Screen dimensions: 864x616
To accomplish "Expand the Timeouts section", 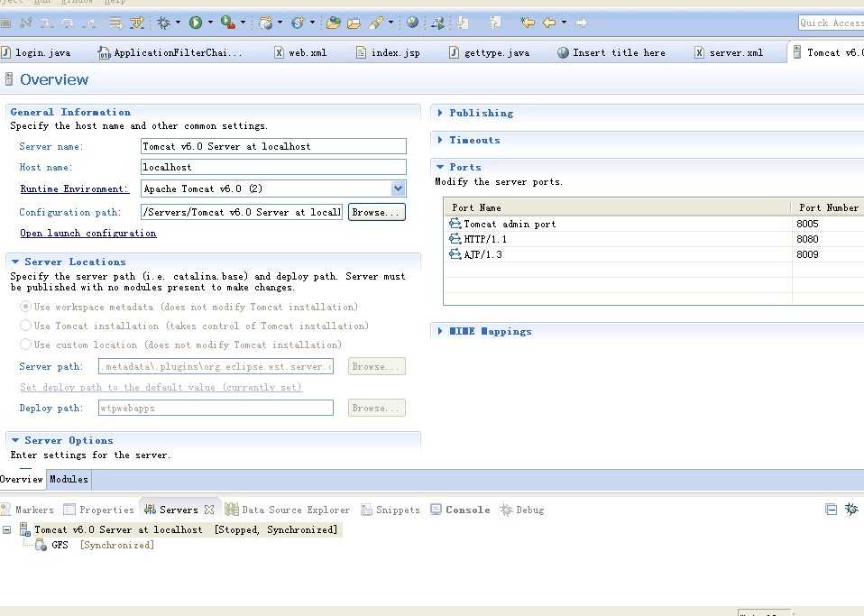I will (440, 140).
